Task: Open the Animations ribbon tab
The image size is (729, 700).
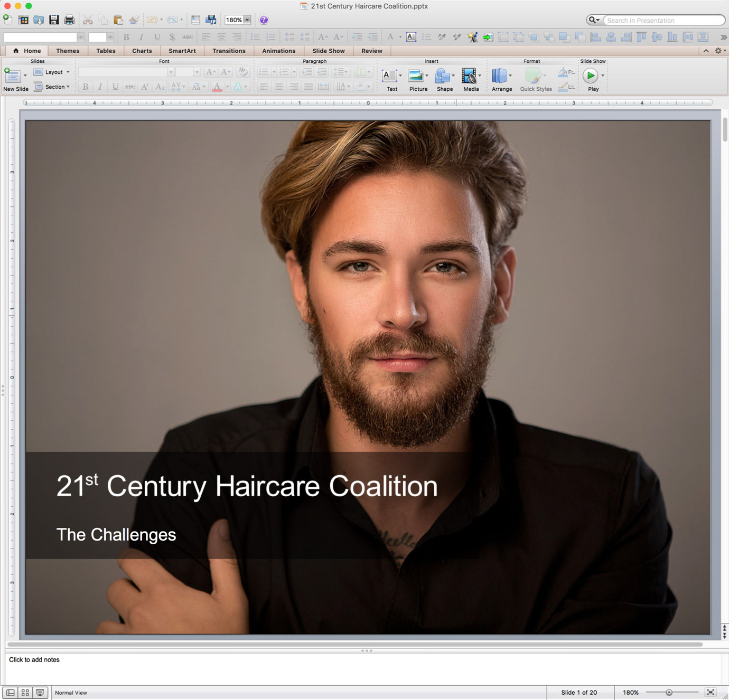Action: [278, 51]
